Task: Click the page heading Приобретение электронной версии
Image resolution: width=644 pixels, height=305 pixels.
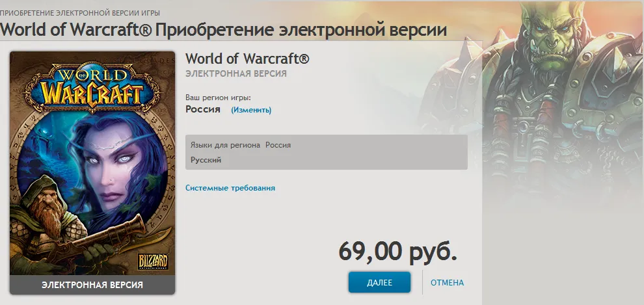Action: pyautogui.click(x=301, y=30)
